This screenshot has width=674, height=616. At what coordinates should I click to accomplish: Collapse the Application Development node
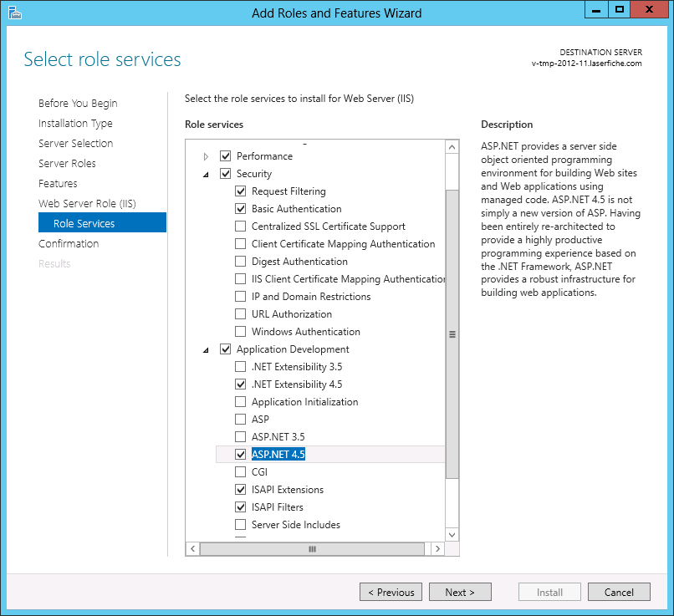coord(207,349)
